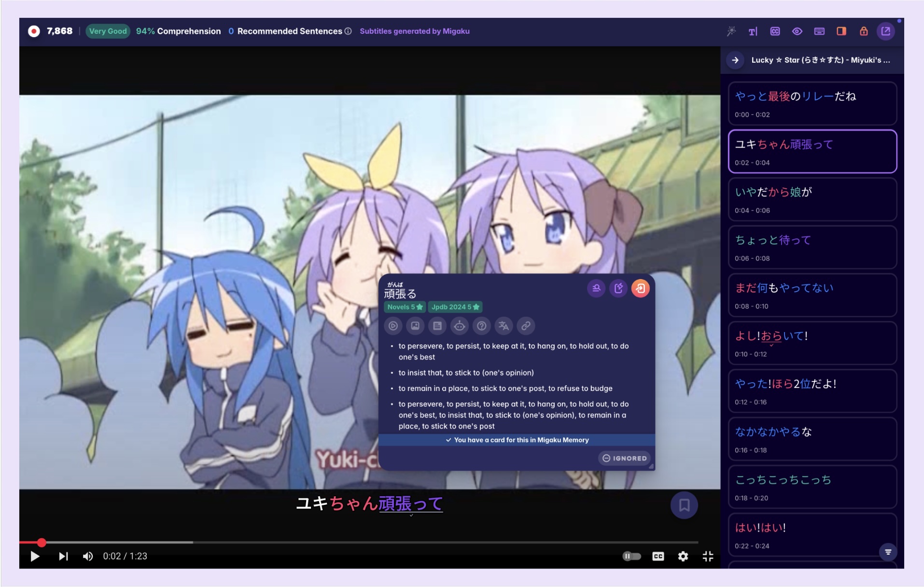
Task: Click the purple CC subtitle icon in Migaku toolbar
Action: [x=775, y=31]
